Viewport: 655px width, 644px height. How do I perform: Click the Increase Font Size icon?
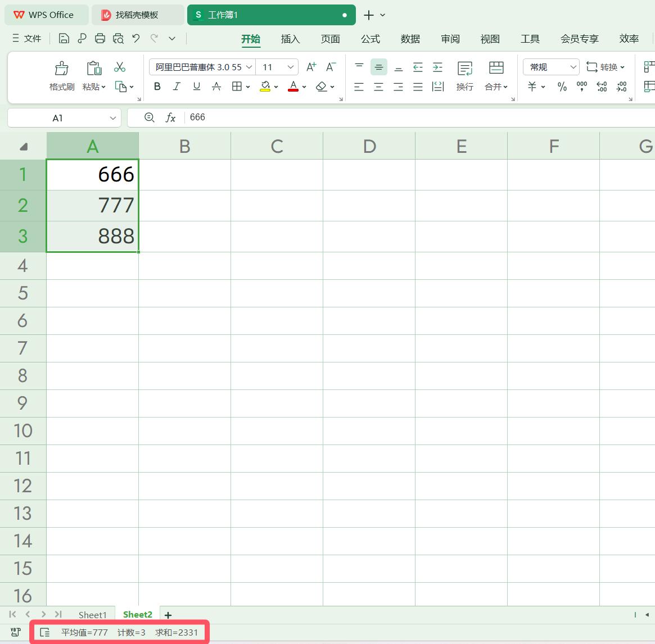click(x=311, y=67)
